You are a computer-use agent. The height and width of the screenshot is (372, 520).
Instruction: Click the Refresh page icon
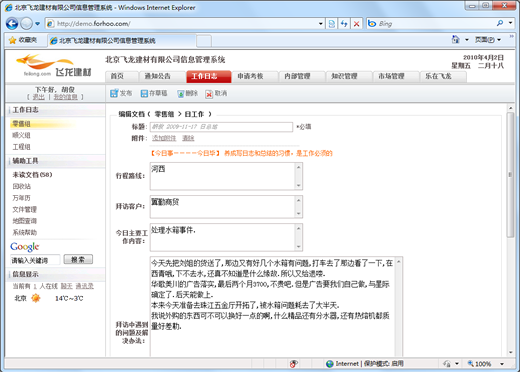tap(344, 24)
